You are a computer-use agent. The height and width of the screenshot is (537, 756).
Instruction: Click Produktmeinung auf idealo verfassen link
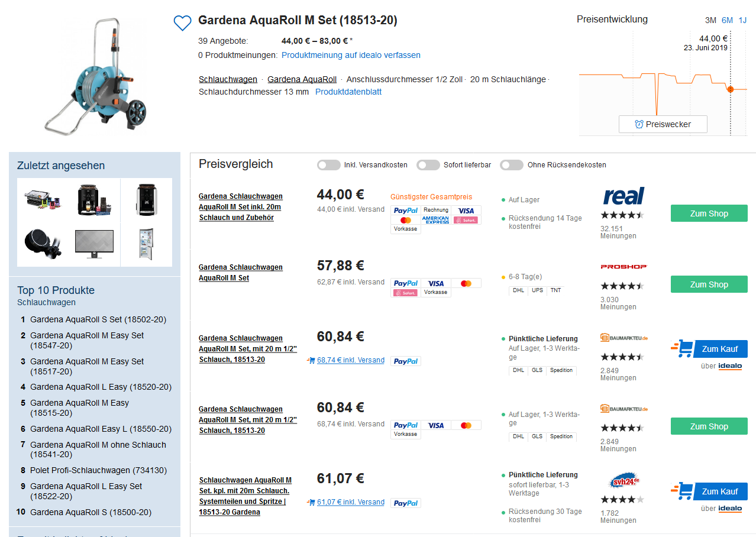click(x=351, y=55)
